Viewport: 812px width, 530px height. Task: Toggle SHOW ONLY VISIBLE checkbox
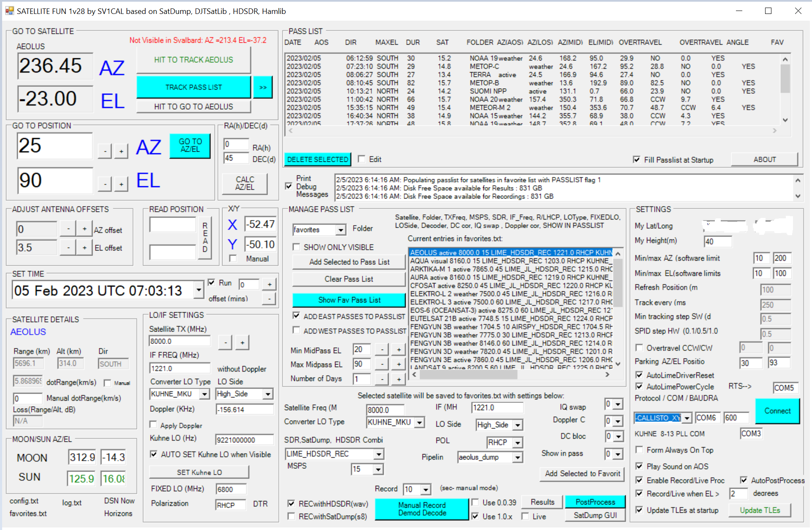pos(297,247)
